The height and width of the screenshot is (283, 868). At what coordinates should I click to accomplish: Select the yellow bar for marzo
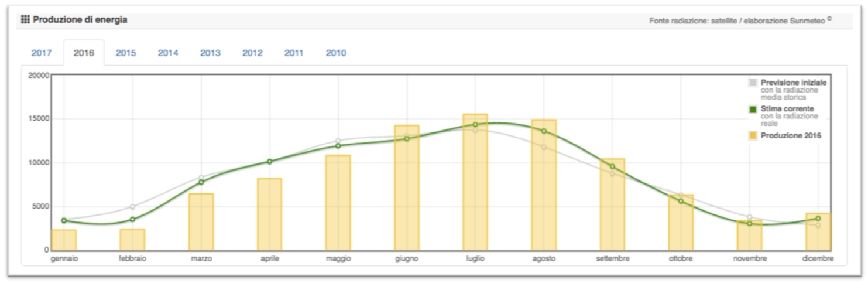201,223
